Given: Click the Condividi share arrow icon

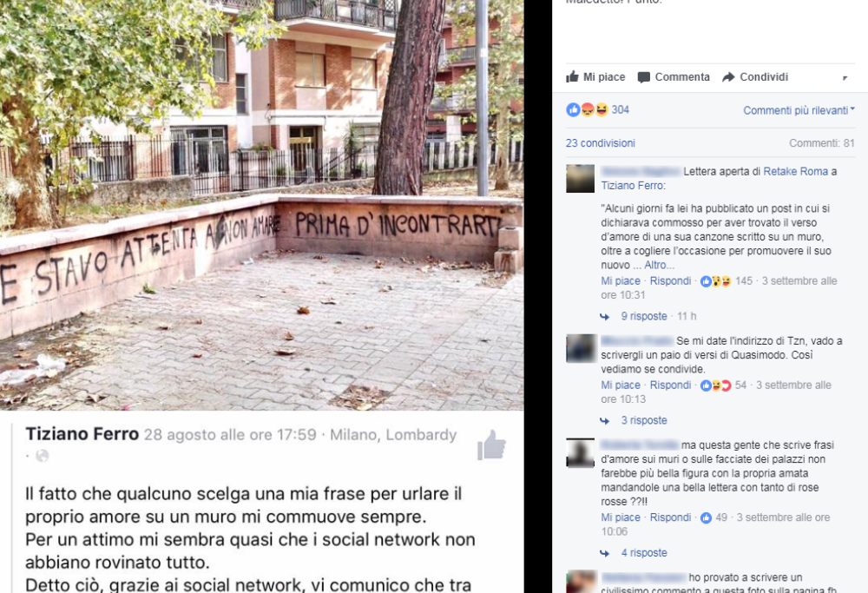Looking at the screenshot, I should [x=728, y=77].
